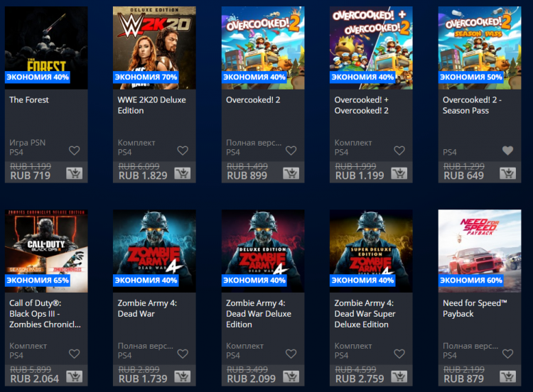Add Overcooked! 2 Season Pass to cart
Viewport: 533px width, 392px height.
pos(508,173)
